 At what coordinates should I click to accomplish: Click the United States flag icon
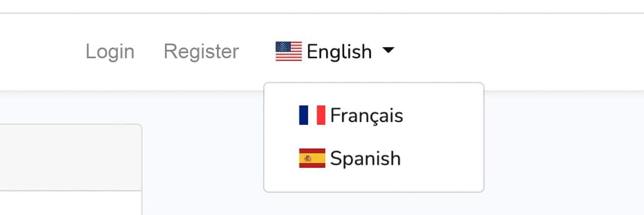[288, 51]
